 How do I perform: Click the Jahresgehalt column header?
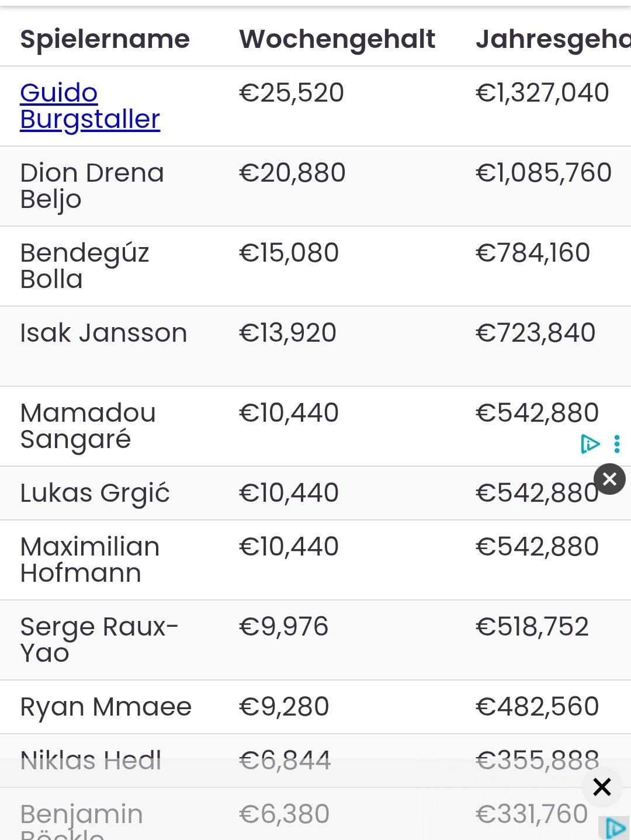point(553,39)
